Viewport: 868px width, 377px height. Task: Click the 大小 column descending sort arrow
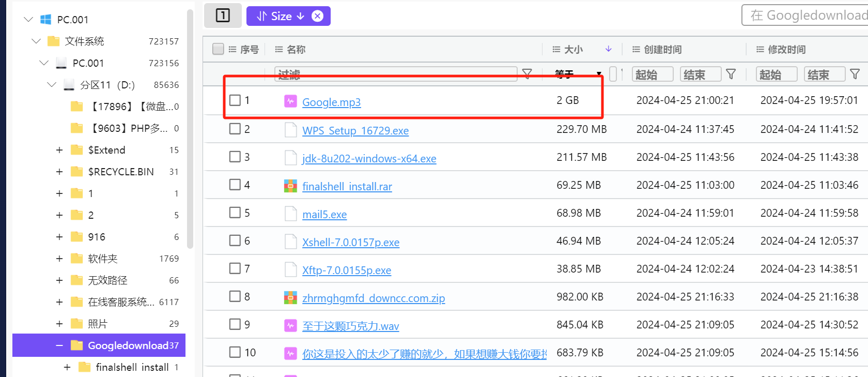pyautogui.click(x=609, y=49)
